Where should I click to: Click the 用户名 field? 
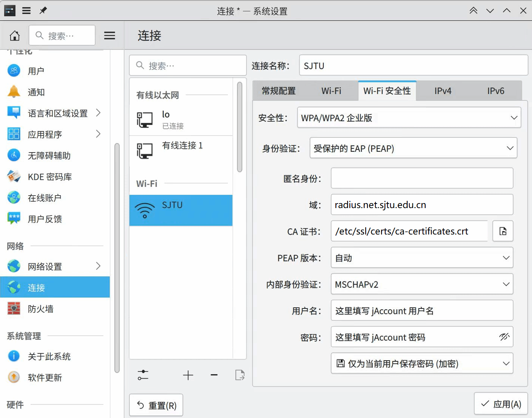pos(422,310)
